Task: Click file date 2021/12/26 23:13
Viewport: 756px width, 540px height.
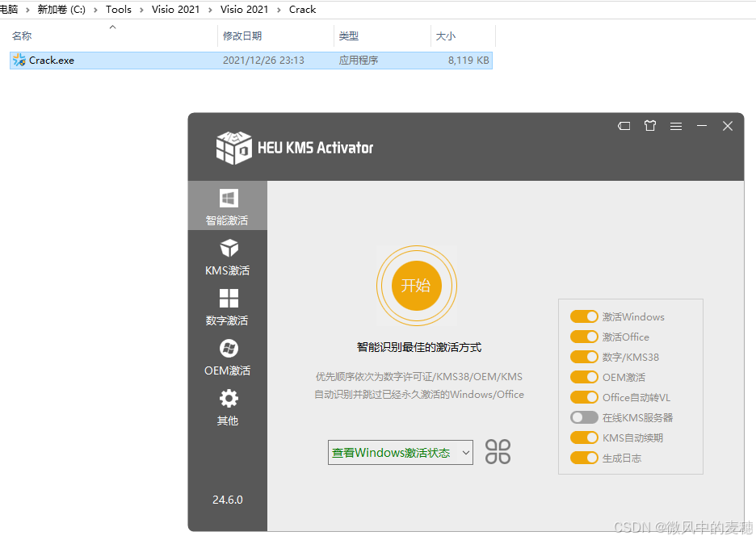Action: [x=263, y=61]
